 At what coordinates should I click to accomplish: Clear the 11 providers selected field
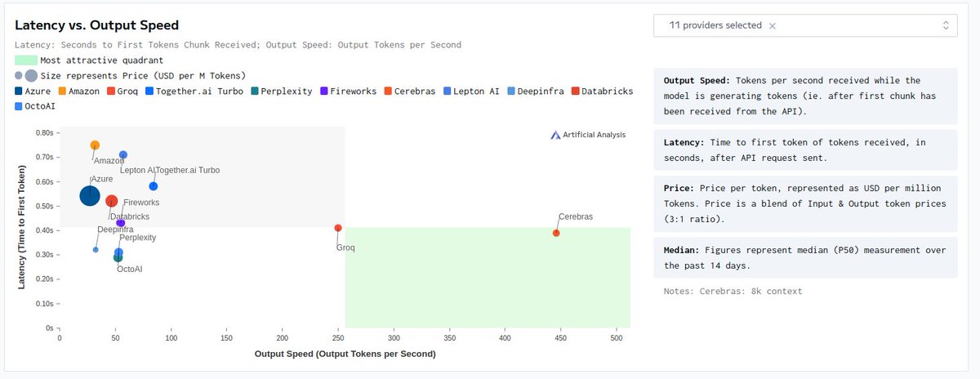coord(773,26)
